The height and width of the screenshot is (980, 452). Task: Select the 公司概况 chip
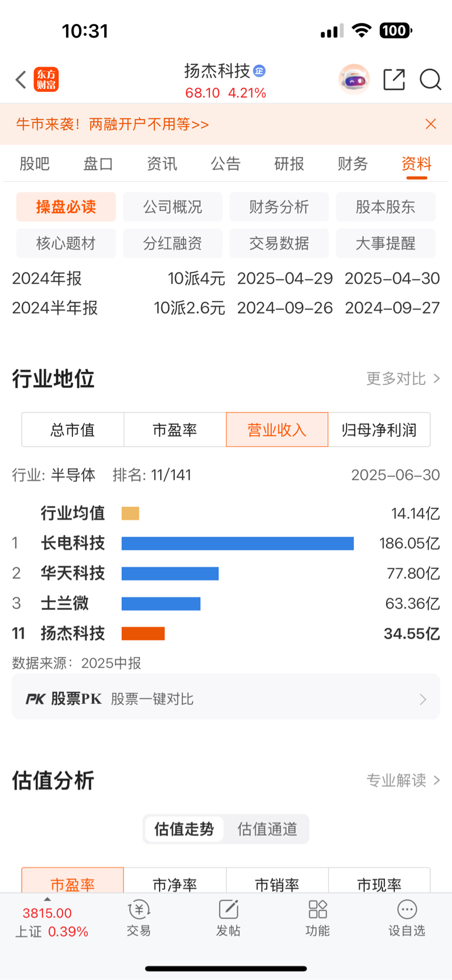(172, 207)
